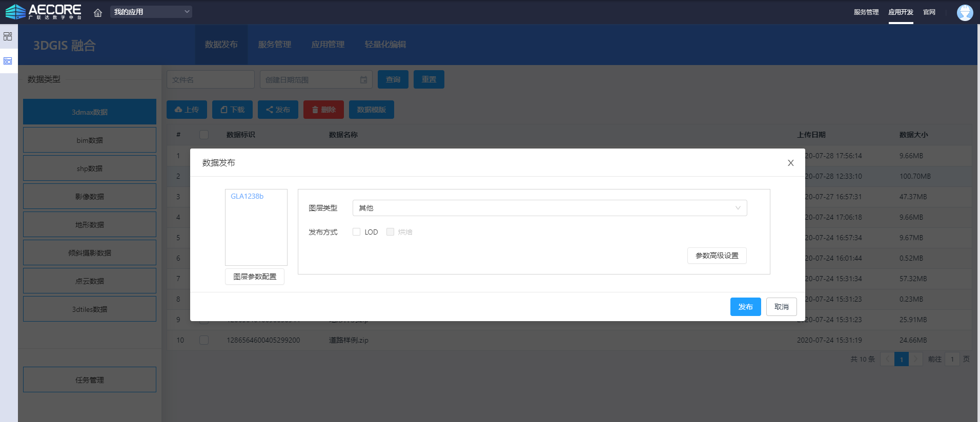Open 参数高级设置 button

(x=717, y=256)
